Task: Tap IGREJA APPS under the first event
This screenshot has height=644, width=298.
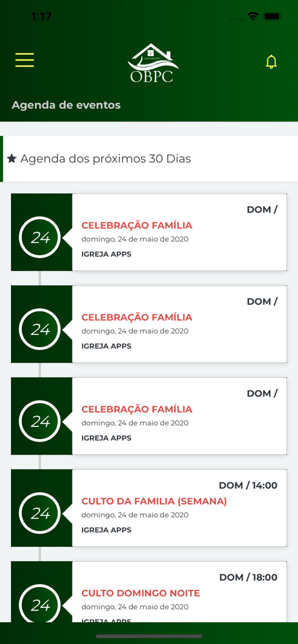Action: [x=106, y=254]
